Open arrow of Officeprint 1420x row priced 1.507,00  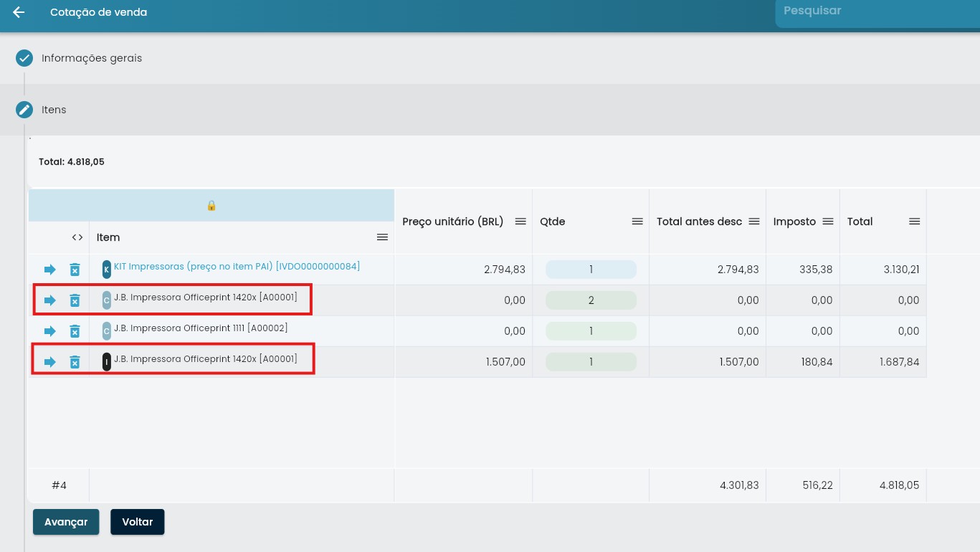pos(49,362)
